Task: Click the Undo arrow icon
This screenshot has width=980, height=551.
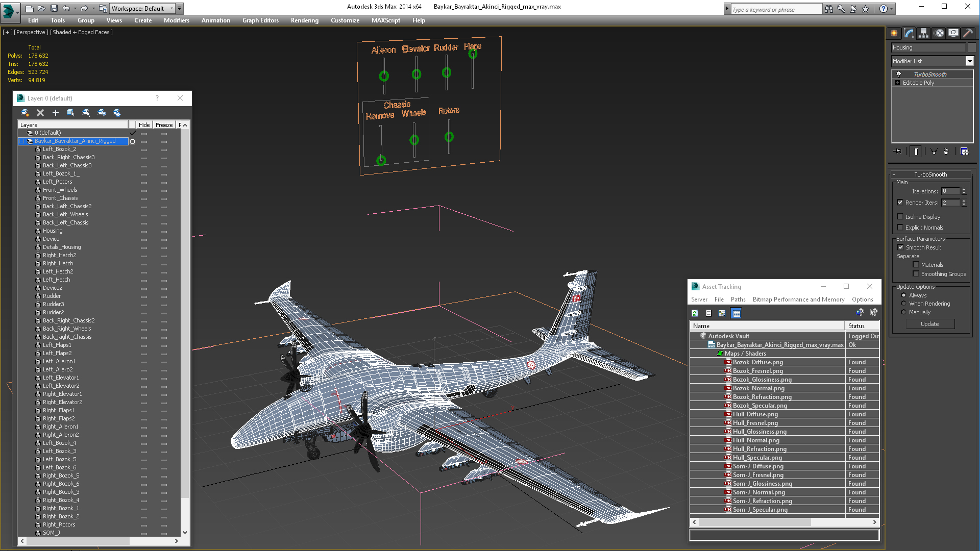Action: tap(66, 8)
